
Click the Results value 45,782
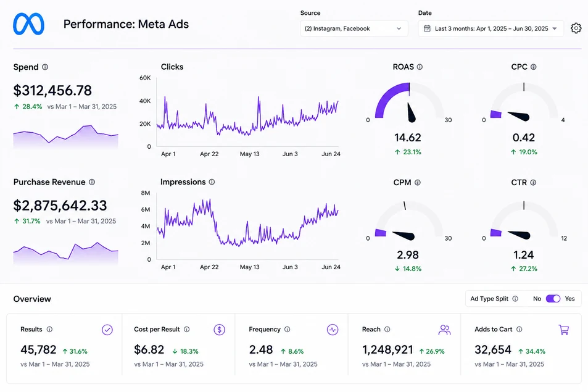[38, 349]
